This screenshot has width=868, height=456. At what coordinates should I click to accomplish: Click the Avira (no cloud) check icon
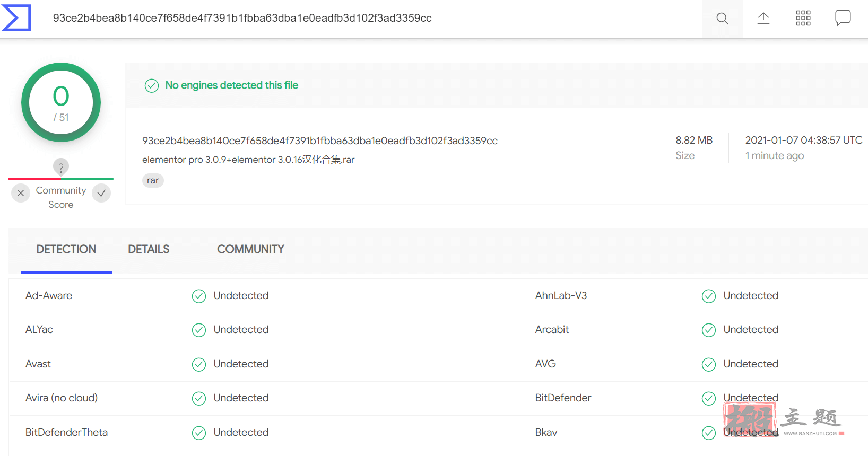(199, 398)
